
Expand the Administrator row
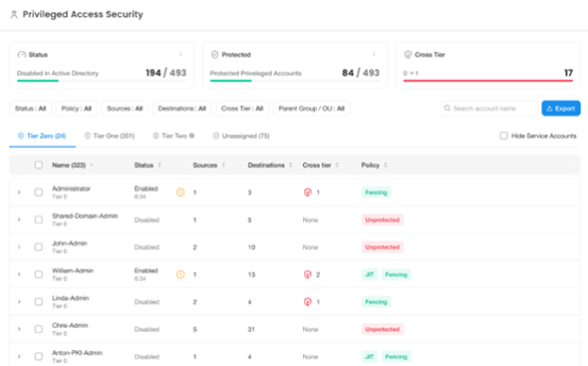[x=19, y=192]
